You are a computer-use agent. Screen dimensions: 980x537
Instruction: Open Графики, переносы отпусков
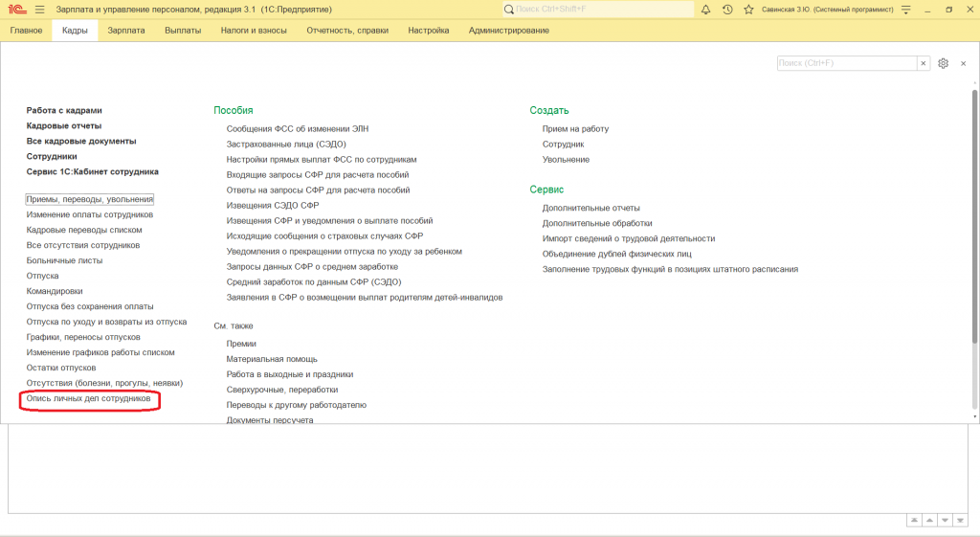[x=83, y=337]
